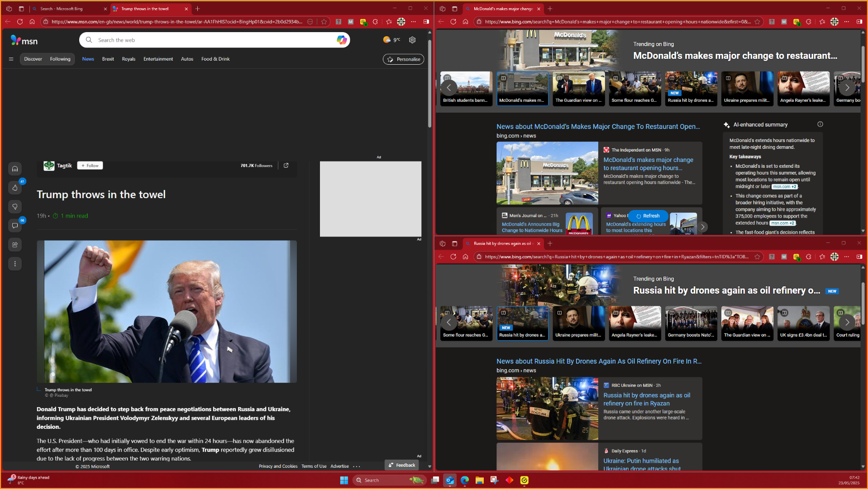Open File Explorer from the taskbar

(480, 480)
